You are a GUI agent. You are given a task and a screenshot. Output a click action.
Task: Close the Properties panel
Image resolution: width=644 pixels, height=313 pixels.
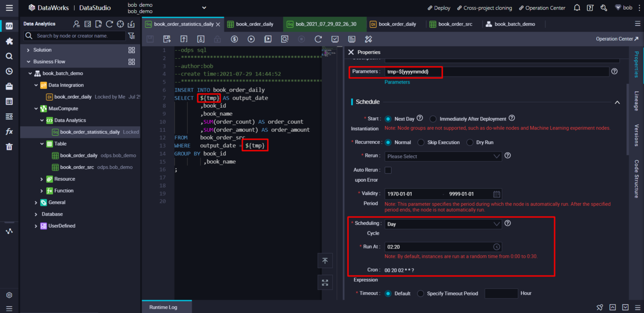point(351,52)
